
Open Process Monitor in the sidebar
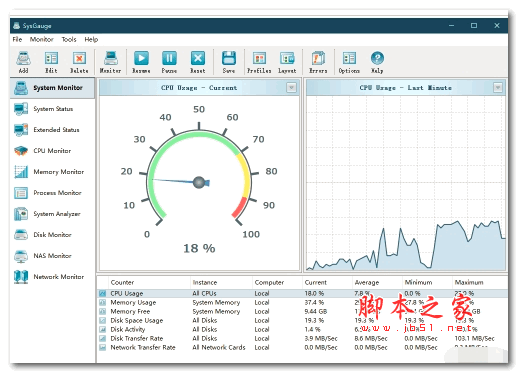click(x=52, y=193)
